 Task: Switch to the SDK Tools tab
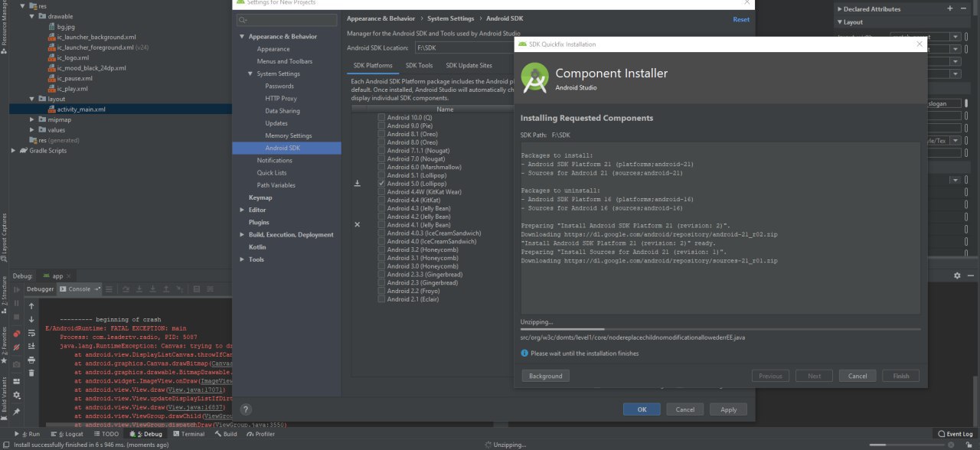click(x=419, y=66)
